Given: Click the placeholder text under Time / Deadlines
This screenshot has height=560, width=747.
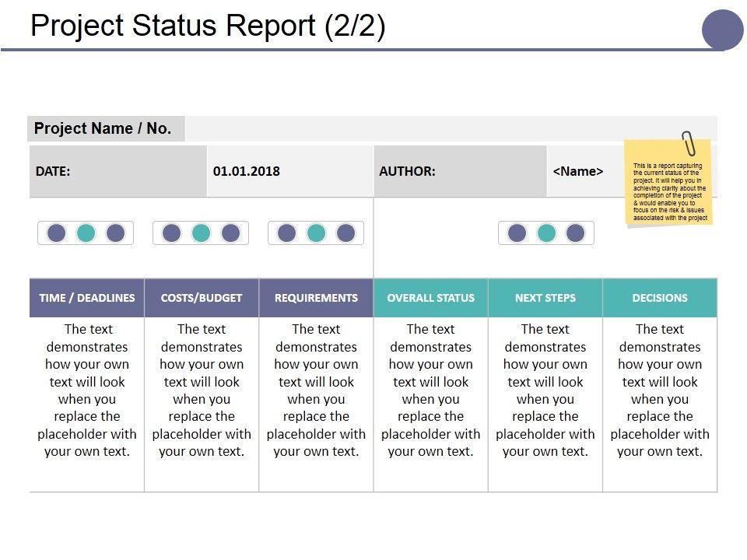Looking at the screenshot, I should [87, 390].
